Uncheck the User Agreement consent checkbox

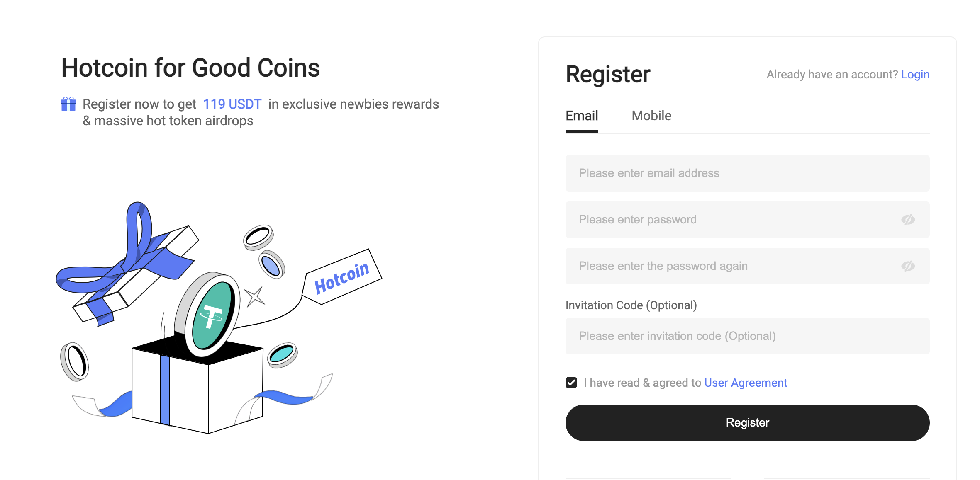pyautogui.click(x=571, y=383)
